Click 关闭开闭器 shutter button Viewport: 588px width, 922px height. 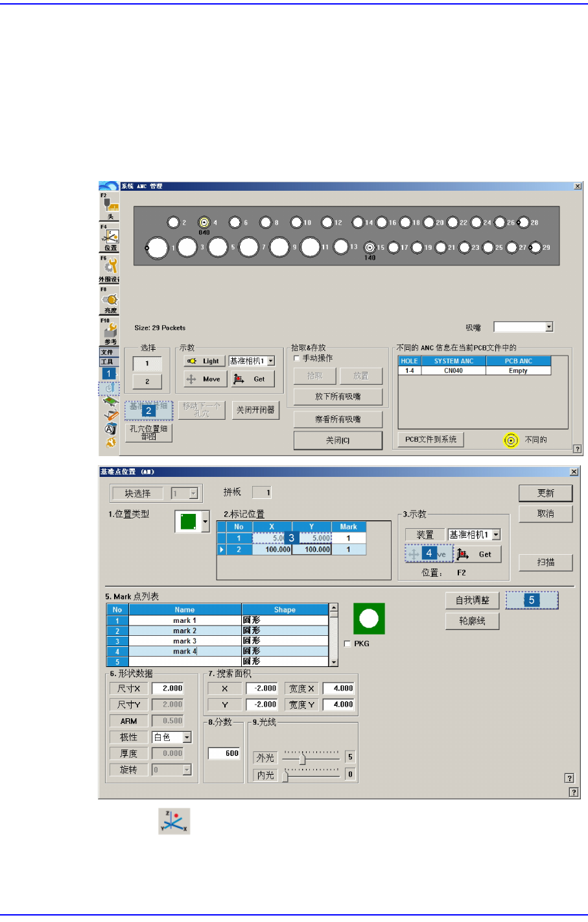[255, 410]
